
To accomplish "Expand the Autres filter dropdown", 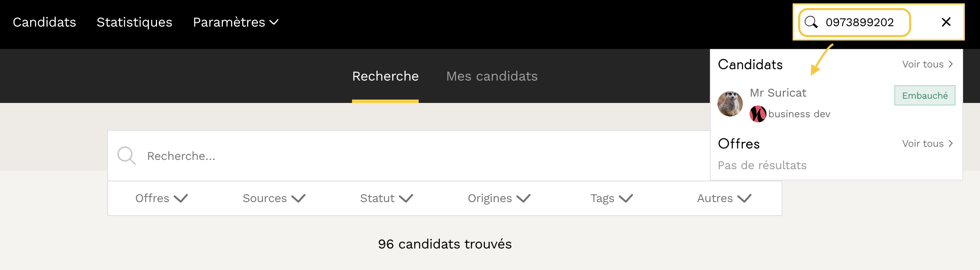I will [724, 198].
